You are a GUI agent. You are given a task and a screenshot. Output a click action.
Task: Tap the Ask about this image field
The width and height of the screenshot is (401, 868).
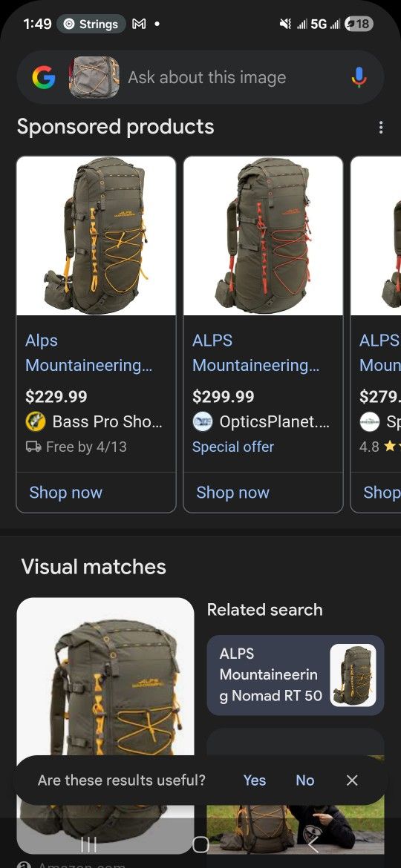point(207,77)
